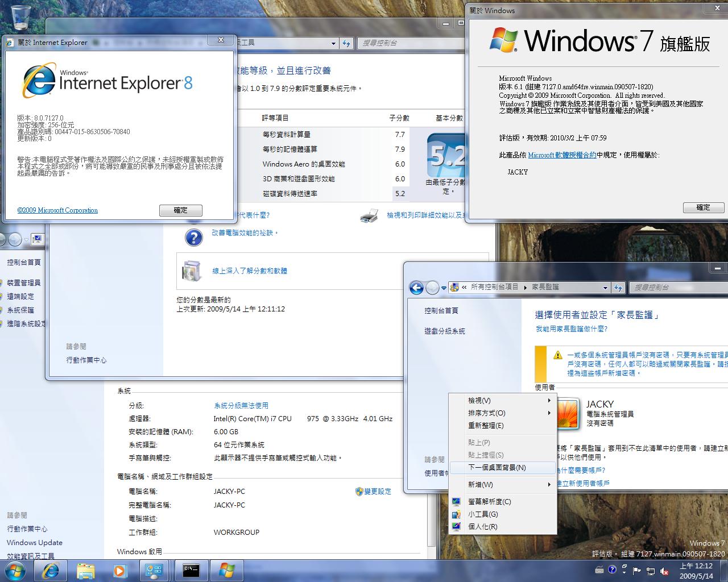Select Personalize in the context menu

[x=503, y=527]
